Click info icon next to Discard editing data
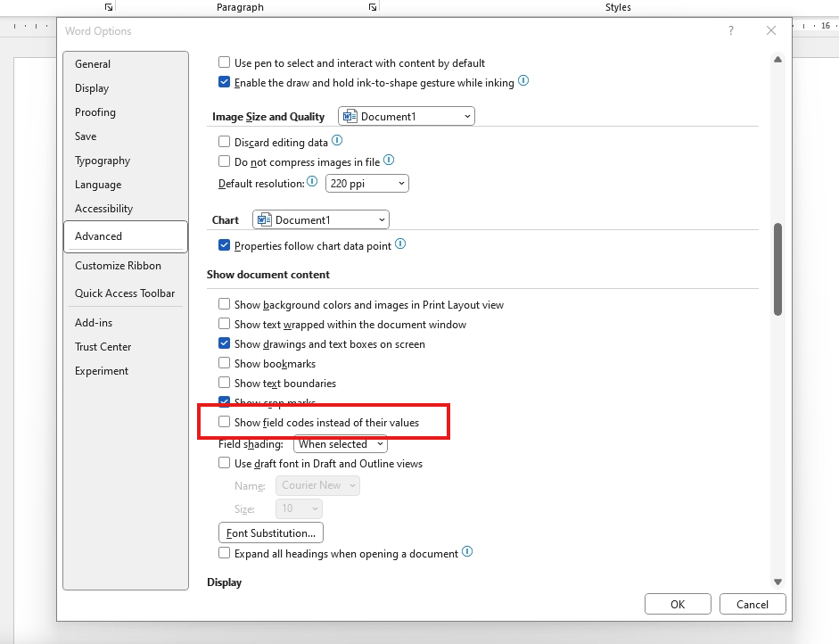 click(337, 141)
